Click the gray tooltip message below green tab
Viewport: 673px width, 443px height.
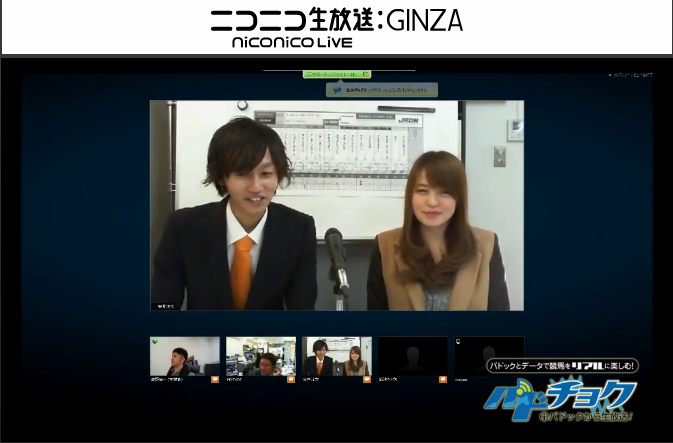[x=382, y=90]
